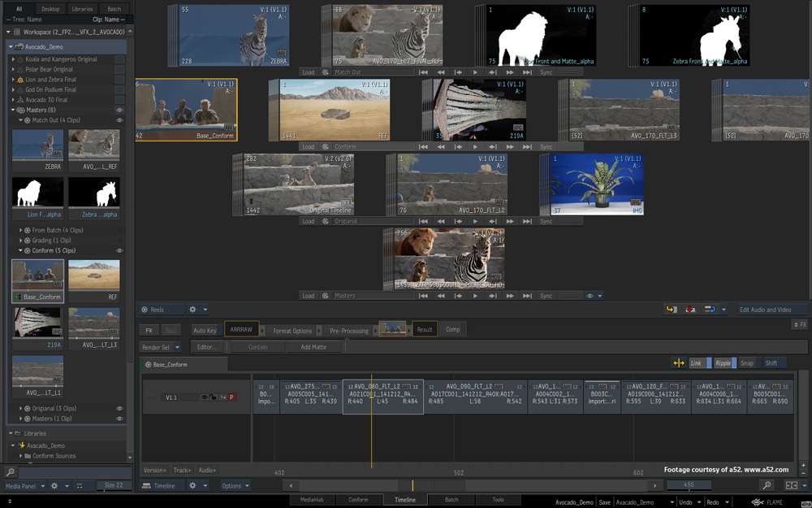
Task: Open the bottom Batch tab
Action: pos(451,500)
